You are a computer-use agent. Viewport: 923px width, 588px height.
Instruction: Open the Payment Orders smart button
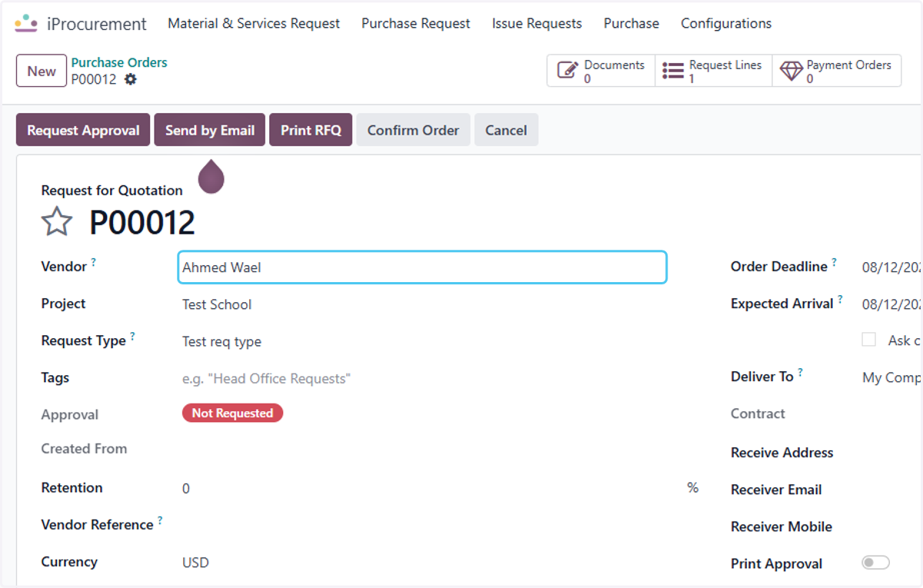pos(837,71)
